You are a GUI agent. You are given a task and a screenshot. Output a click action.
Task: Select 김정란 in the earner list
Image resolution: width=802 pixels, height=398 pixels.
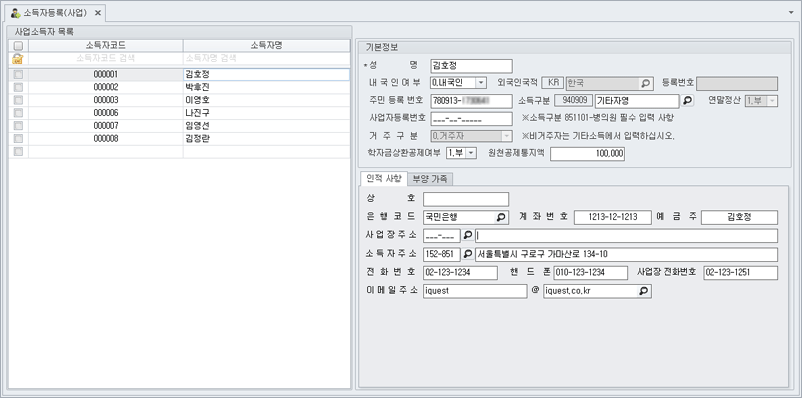pos(266,139)
